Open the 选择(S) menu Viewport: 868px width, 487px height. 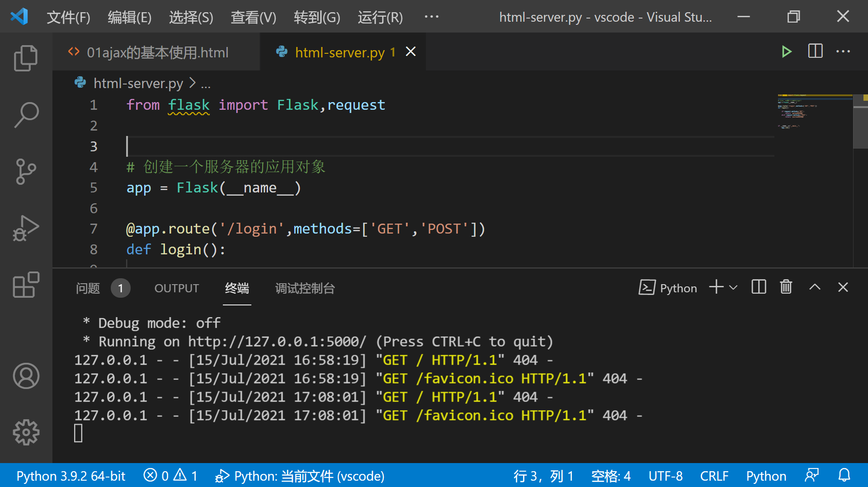[x=191, y=18]
